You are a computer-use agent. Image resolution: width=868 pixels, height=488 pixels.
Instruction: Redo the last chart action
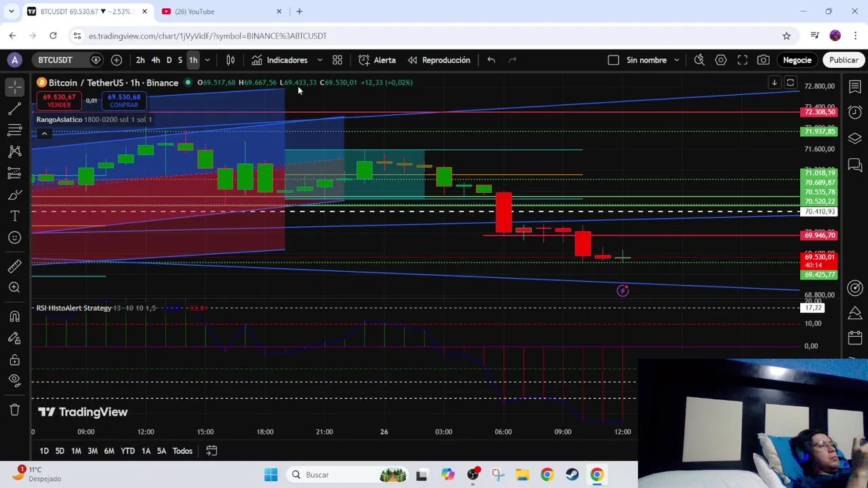click(513, 60)
